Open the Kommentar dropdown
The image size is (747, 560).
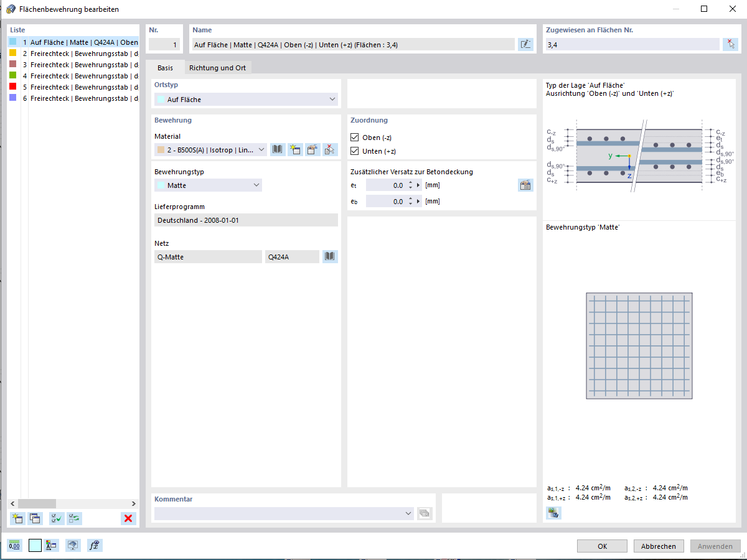click(284, 513)
